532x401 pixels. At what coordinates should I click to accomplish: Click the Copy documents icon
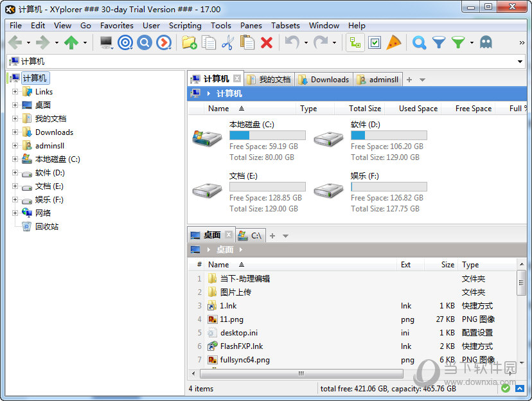209,42
